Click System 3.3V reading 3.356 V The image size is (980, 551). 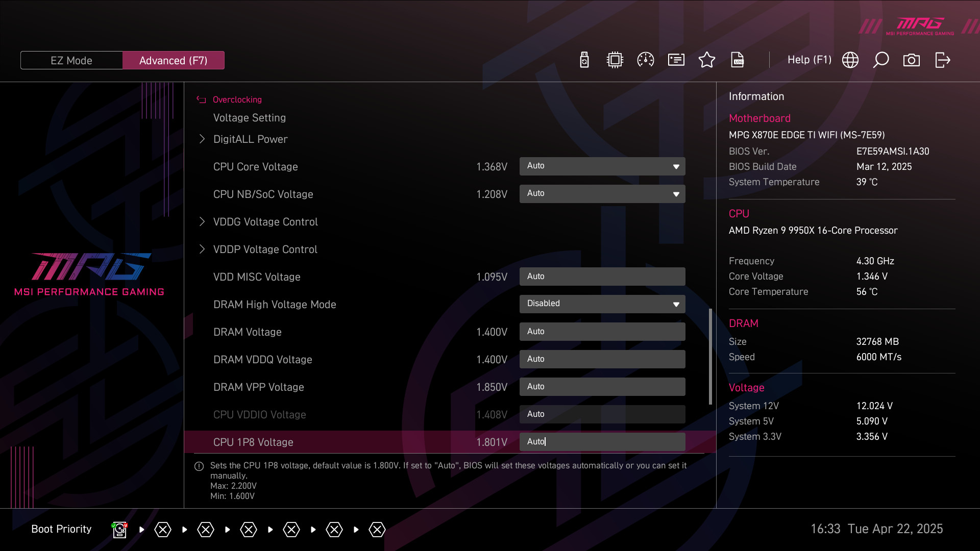(872, 437)
